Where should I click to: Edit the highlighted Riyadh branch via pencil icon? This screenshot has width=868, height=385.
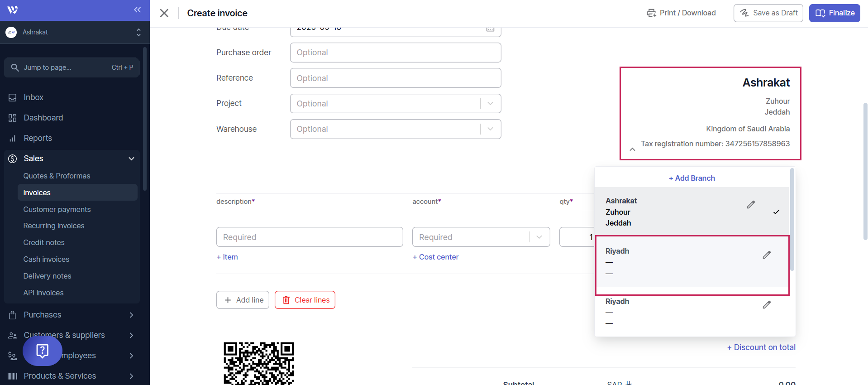coord(767,255)
